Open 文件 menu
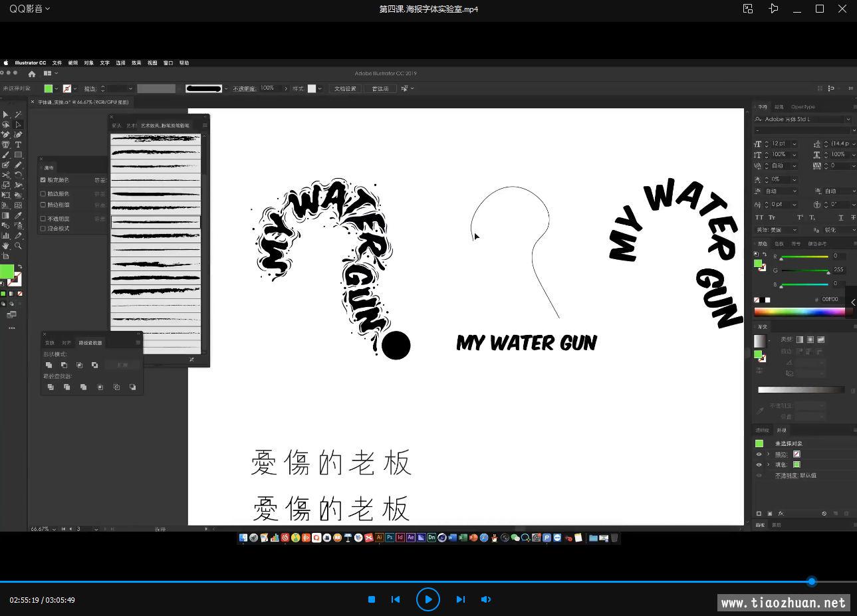 point(57,63)
